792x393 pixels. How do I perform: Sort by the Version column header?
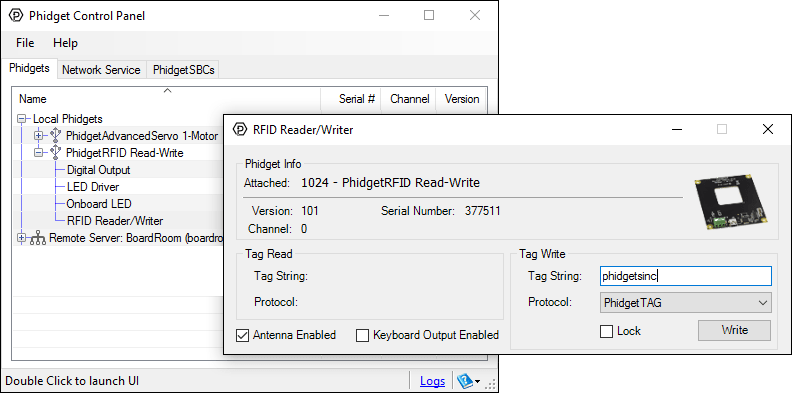pos(461,99)
